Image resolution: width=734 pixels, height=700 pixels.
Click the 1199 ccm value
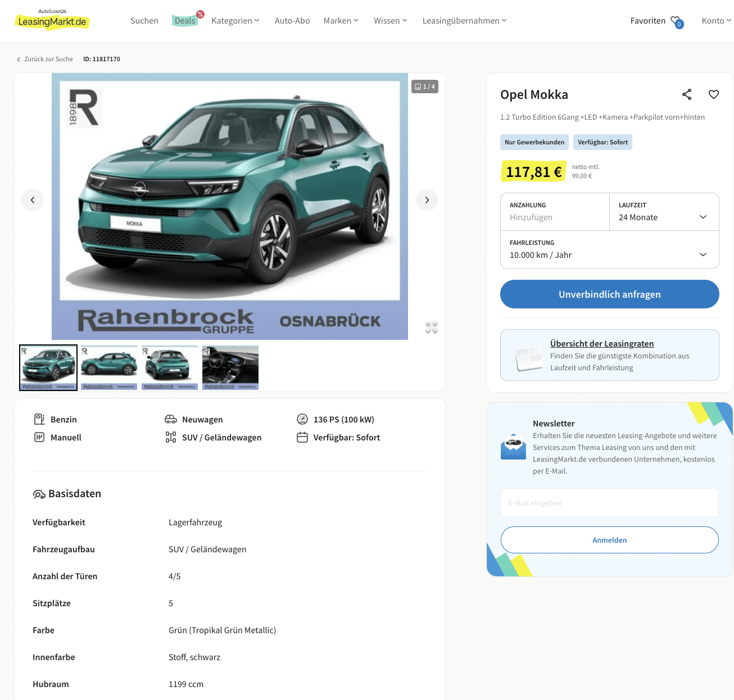[186, 684]
